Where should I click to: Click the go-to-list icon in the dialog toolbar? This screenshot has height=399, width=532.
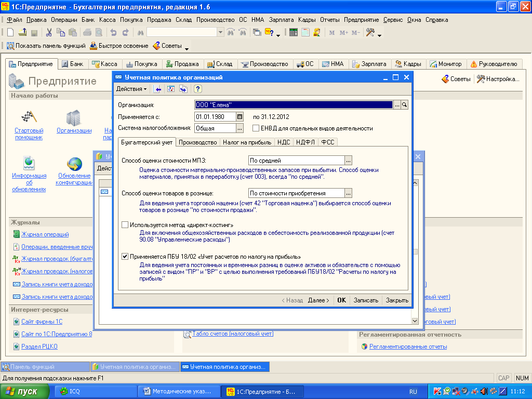coord(183,89)
